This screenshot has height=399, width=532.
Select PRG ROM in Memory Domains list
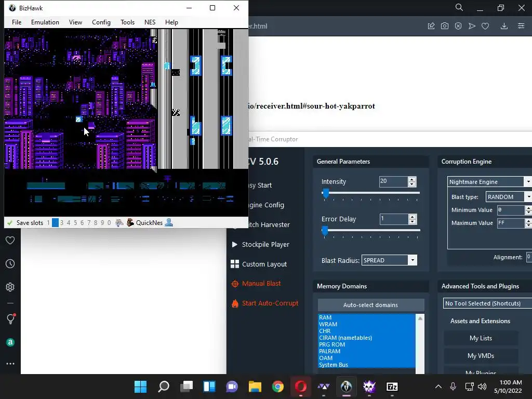click(366, 344)
